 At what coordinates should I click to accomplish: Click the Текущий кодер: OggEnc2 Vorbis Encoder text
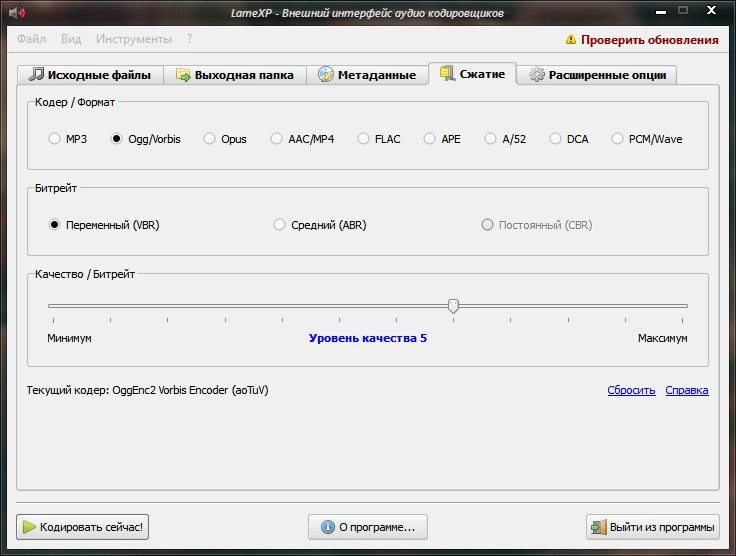point(147,390)
